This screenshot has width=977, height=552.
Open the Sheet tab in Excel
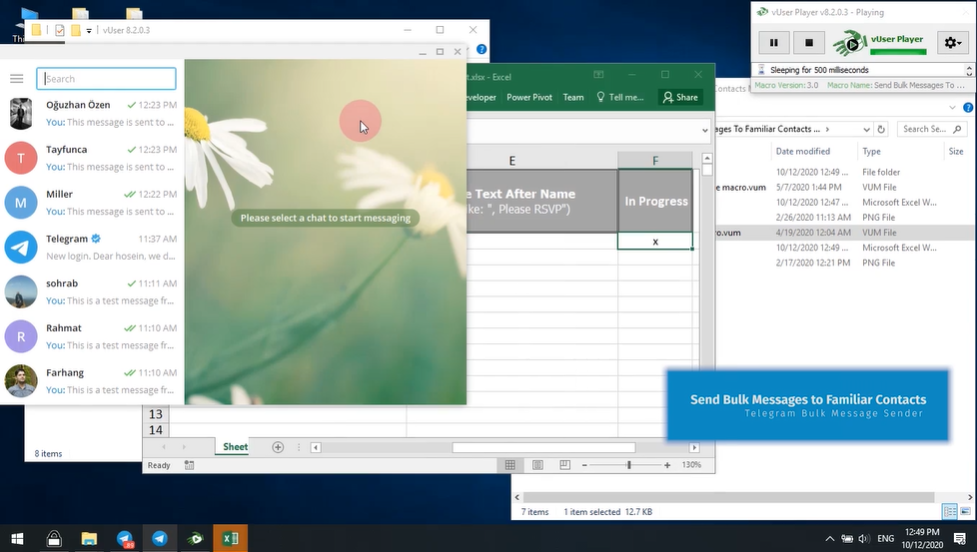235,447
